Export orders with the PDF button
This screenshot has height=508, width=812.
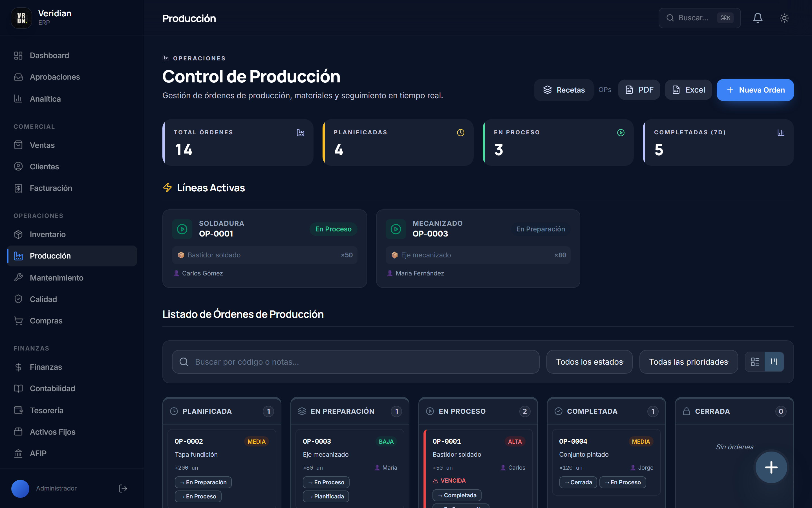pyautogui.click(x=639, y=90)
